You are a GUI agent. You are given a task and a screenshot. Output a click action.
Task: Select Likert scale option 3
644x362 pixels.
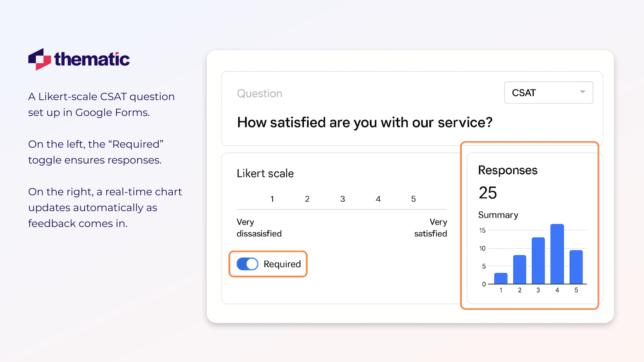click(x=342, y=199)
